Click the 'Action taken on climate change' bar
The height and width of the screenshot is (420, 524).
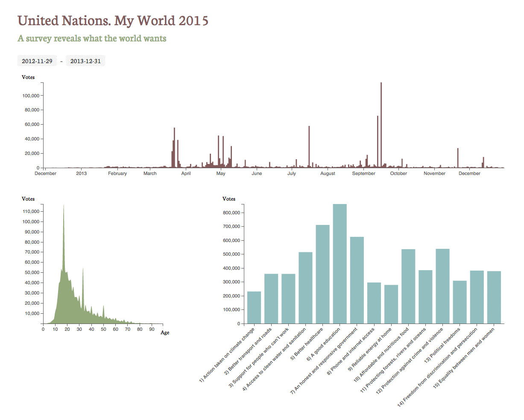tap(254, 307)
